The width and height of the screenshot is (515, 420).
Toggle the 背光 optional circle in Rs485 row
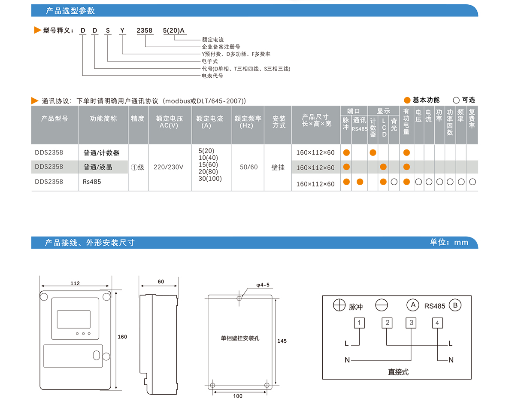point(394,182)
